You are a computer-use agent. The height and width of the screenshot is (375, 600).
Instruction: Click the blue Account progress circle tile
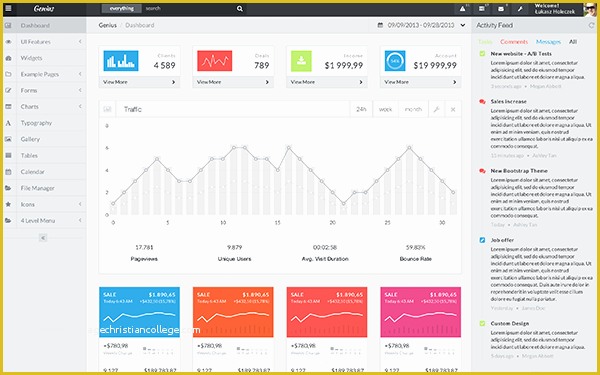(x=395, y=61)
